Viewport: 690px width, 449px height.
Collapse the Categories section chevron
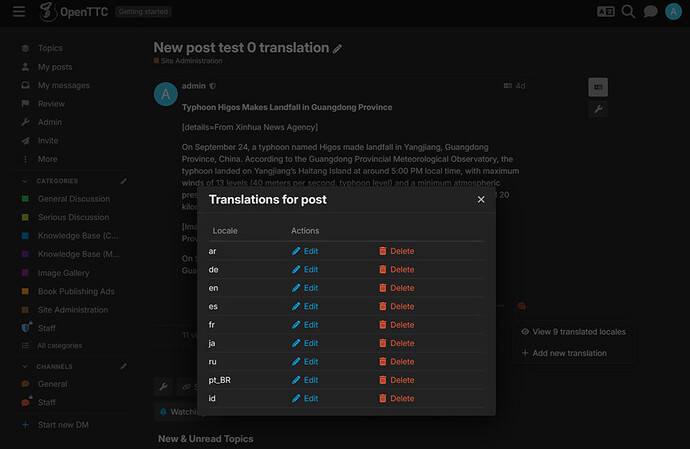pos(25,181)
